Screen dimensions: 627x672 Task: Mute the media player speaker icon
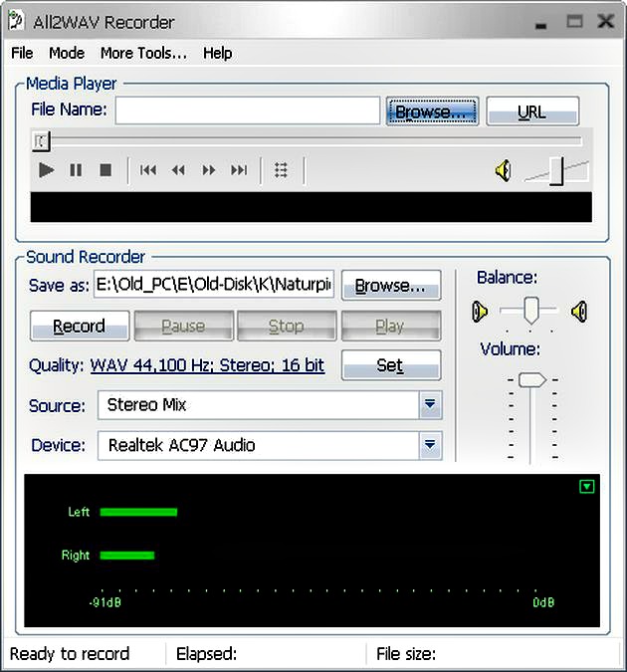(504, 170)
